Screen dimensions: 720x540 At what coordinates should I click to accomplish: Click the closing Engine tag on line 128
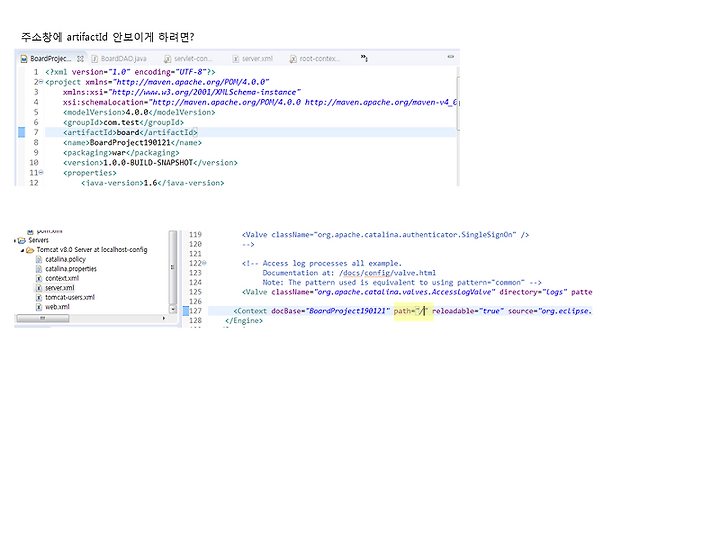point(244,321)
